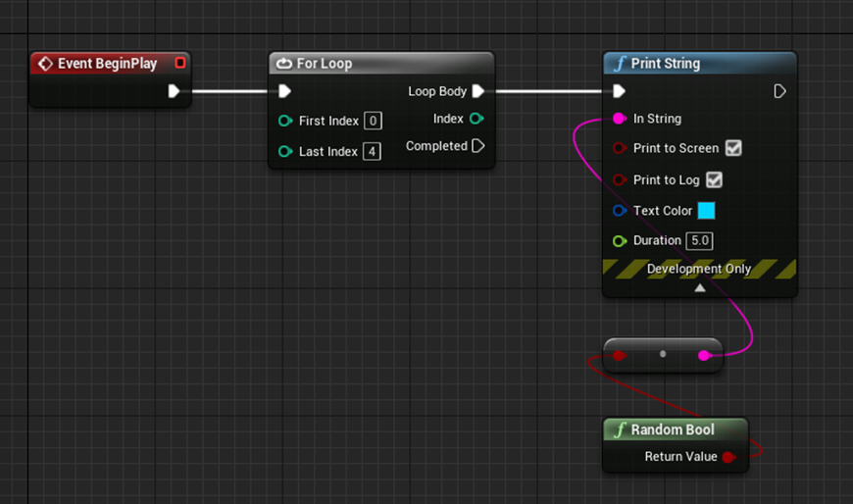Select the bool-to-string conversion node center
Viewport: 853px width, 504px height.
coord(663,354)
